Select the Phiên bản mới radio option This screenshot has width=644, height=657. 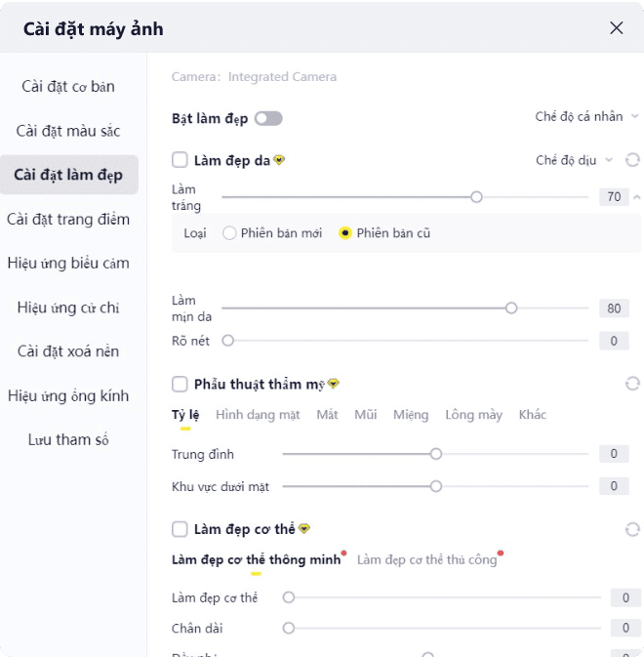tap(230, 233)
